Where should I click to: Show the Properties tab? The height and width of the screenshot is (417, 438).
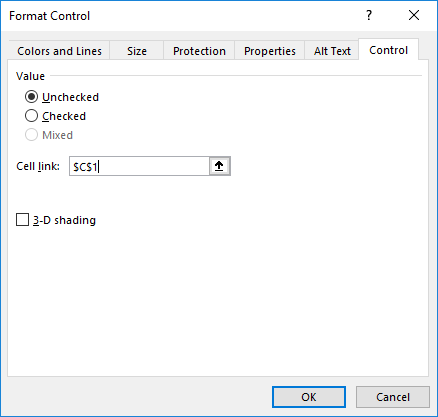(x=270, y=51)
